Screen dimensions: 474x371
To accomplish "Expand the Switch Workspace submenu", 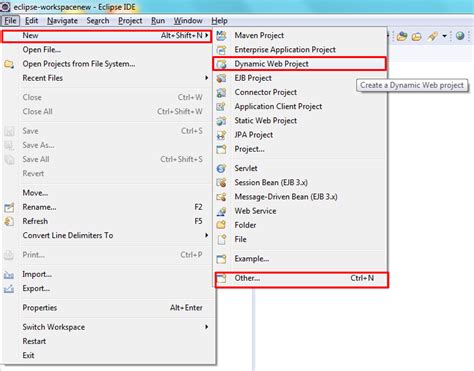I will tap(207, 327).
